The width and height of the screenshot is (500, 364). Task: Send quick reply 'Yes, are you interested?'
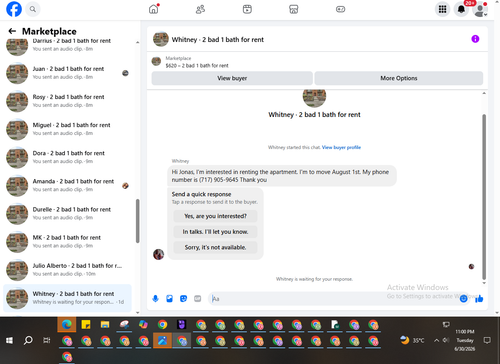[x=215, y=216]
